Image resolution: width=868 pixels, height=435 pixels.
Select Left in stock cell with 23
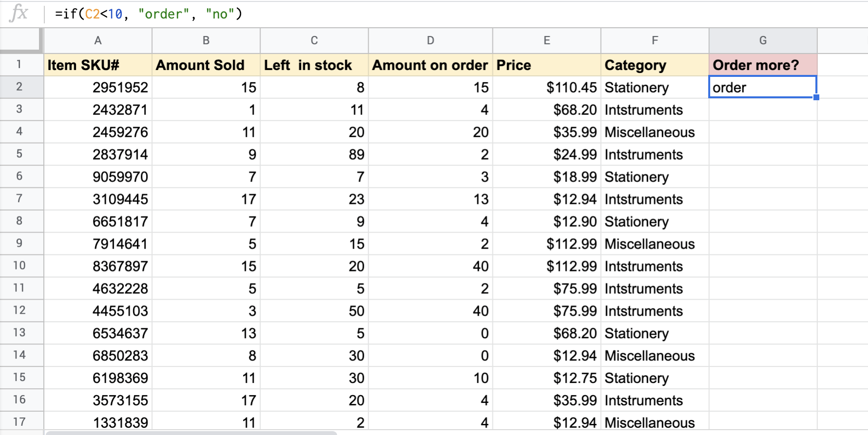coord(314,199)
